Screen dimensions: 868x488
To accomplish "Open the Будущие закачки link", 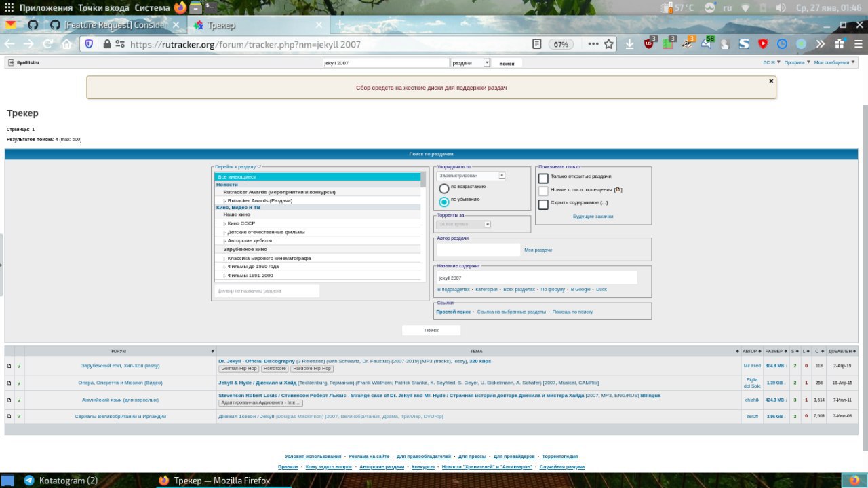I will pos(593,217).
